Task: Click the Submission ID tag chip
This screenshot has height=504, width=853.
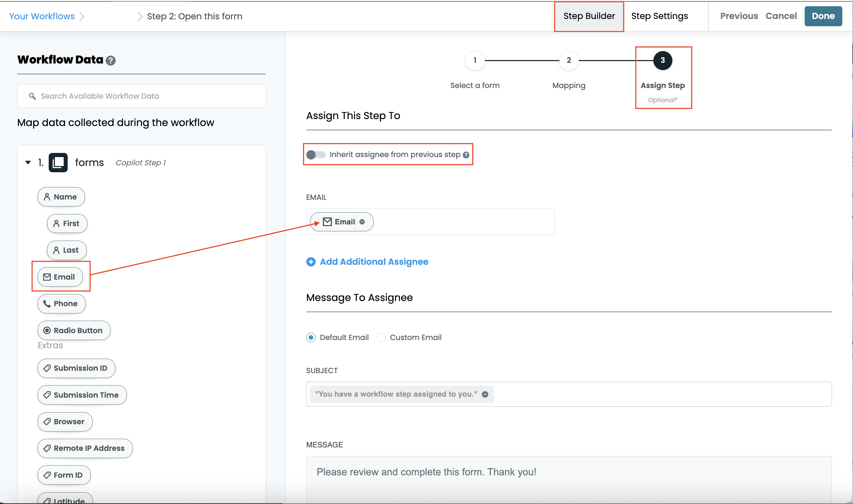Action: (76, 368)
